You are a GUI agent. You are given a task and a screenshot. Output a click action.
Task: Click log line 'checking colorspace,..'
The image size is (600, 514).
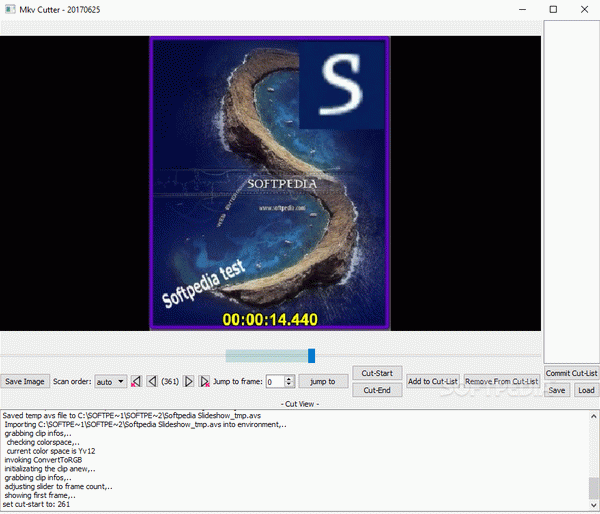tap(43, 442)
